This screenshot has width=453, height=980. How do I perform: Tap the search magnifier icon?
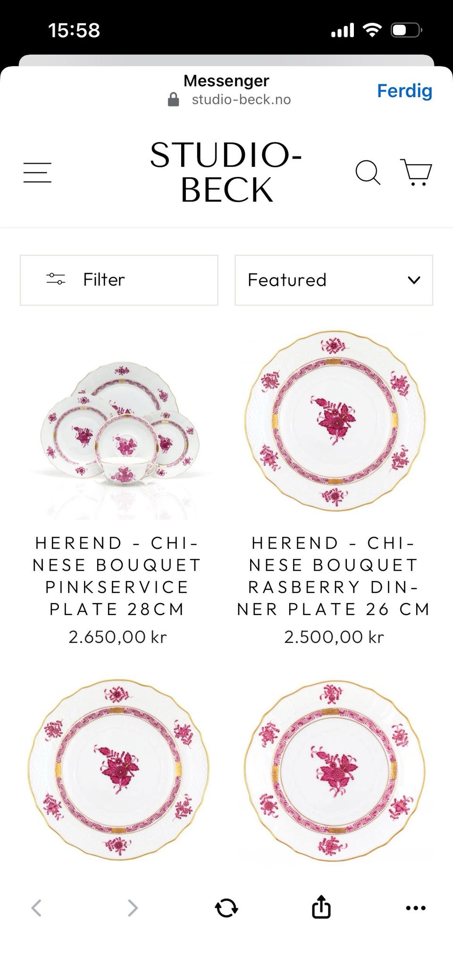pos(368,173)
